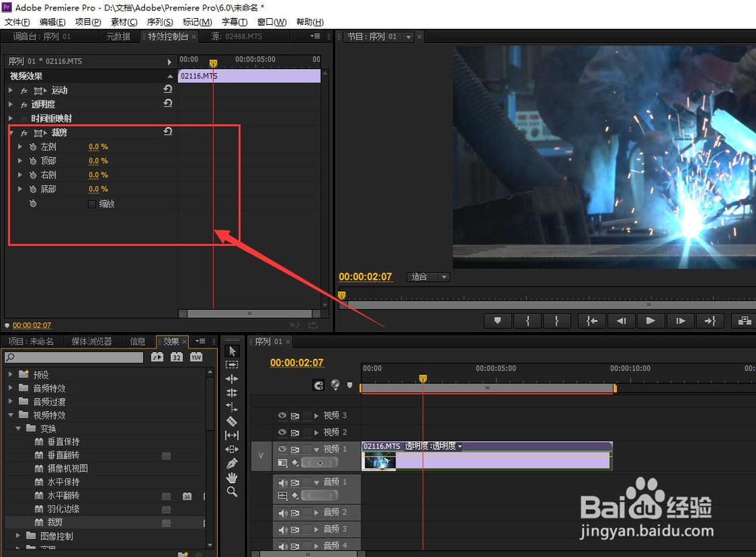Expand the 图像控制 folder
The width and height of the screenshot is (756, 557).
[18, 535]
